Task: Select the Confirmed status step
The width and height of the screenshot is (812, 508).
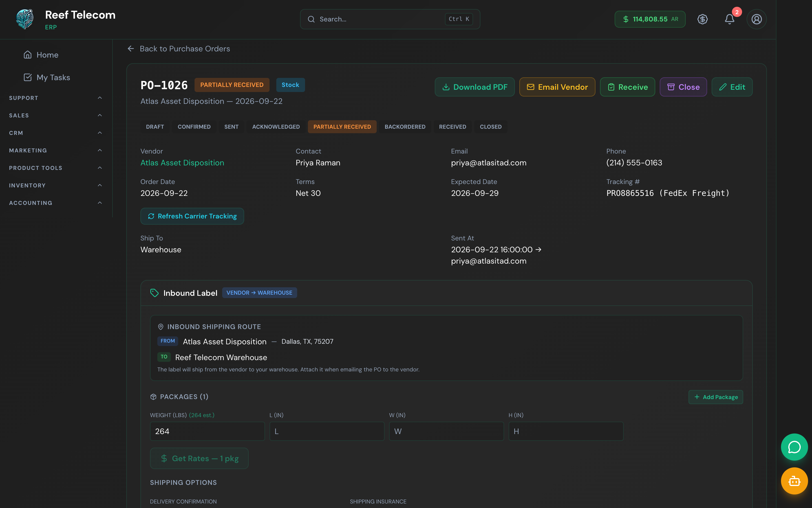Action: tap(194, 127)
